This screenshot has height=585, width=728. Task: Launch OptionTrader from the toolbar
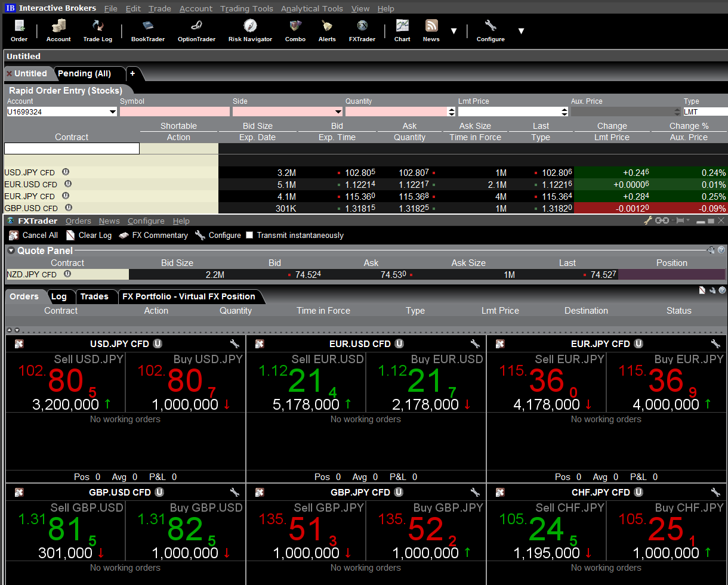point(196,30)
